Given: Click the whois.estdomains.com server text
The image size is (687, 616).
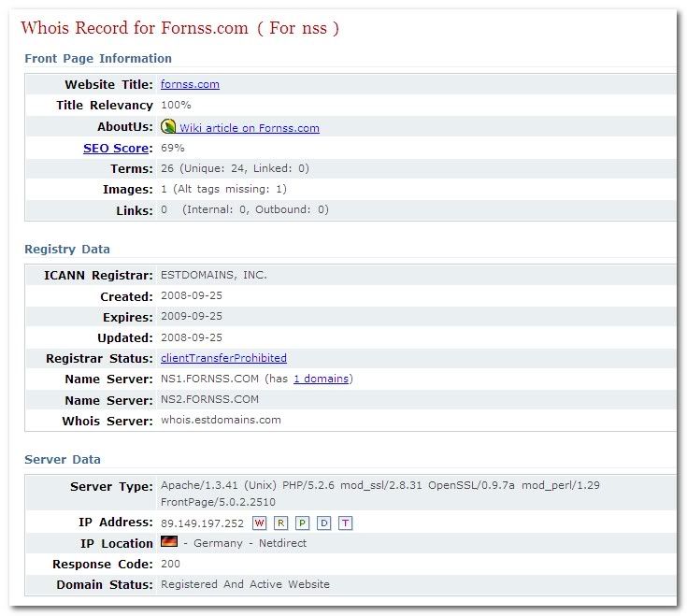Looking at the screenshot, I should [x=221, y=421].
